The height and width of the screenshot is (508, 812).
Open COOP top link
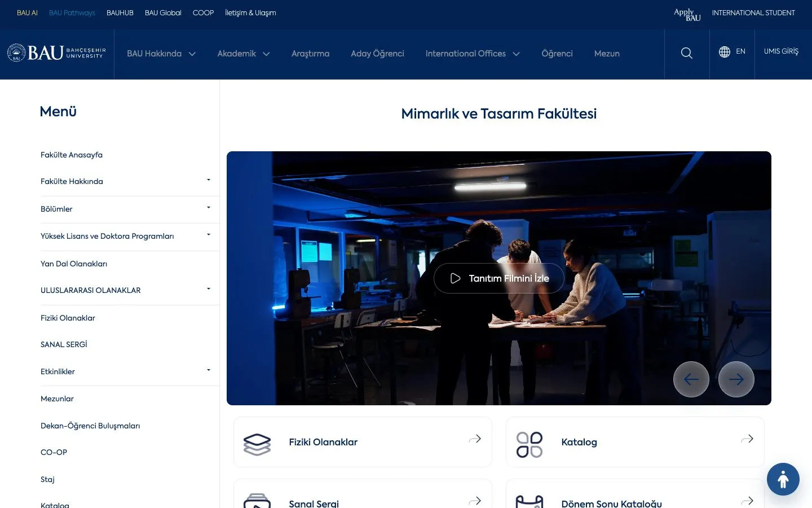tap(203, 13)
